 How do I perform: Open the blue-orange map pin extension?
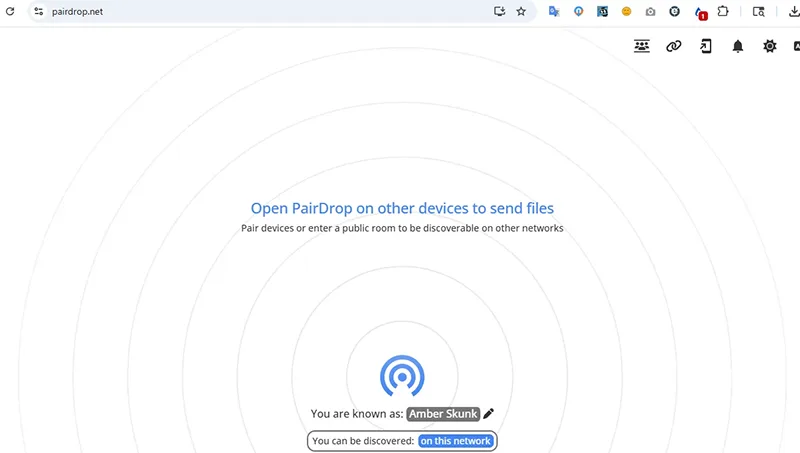point(578,11)
